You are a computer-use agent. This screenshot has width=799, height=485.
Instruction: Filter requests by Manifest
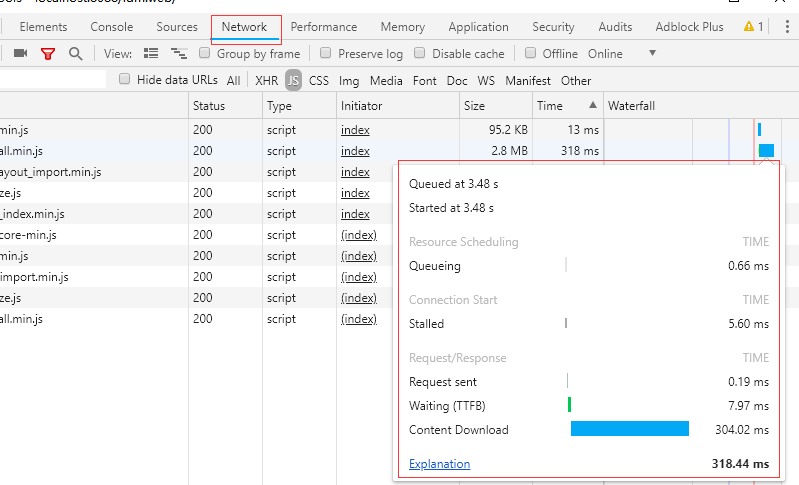tap(528, 80)
